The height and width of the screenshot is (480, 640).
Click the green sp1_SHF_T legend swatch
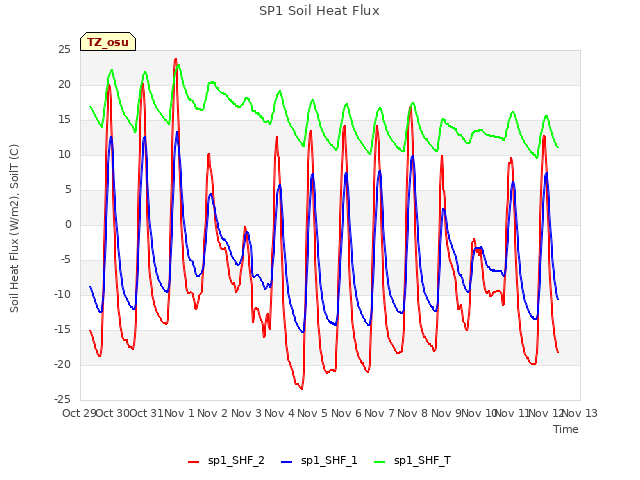click(380, 462)
